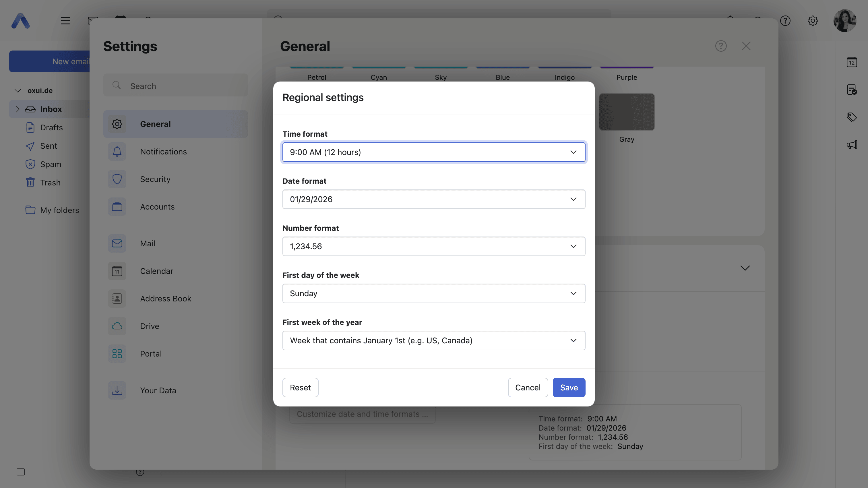Expand the Inbox folder
Viewport: 868px width, 488px height.
click(x=18, y=109)
